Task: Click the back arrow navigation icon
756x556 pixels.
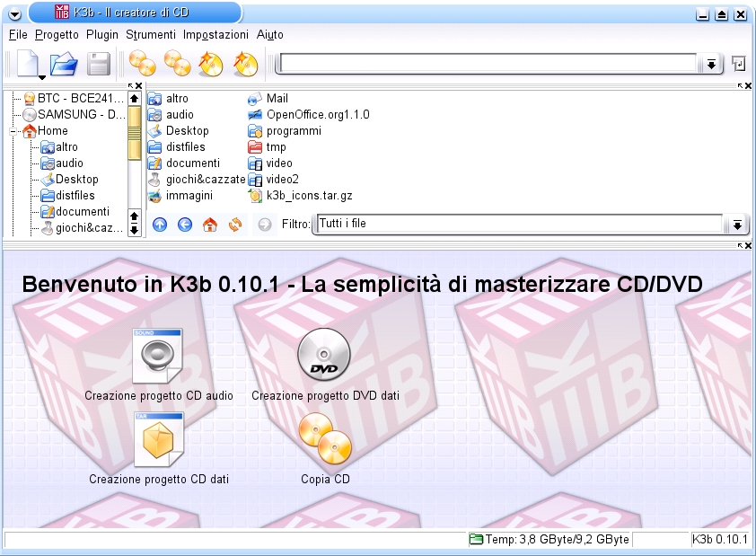Action: [x=185, y=225]
